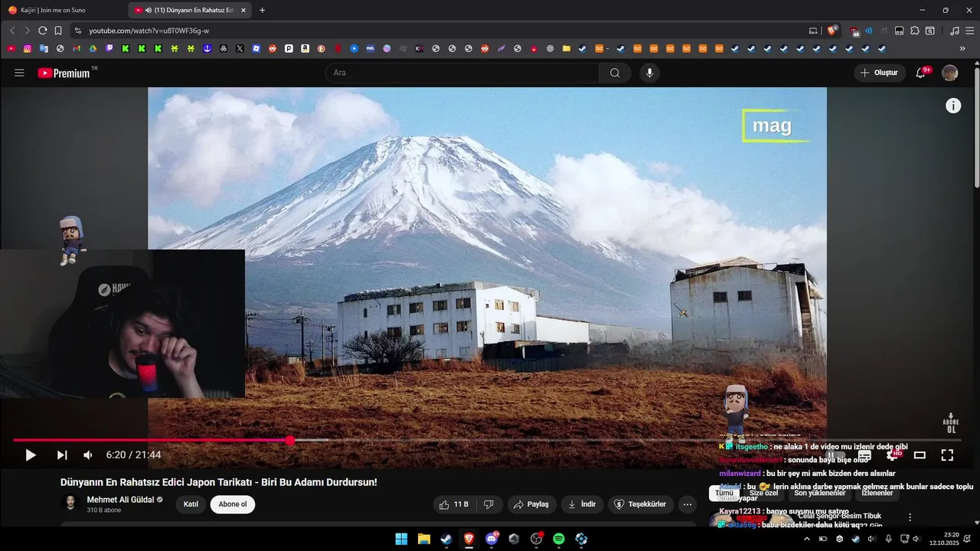This screenshot has height=551, width=980.
Task: Show hidden bookmarks chevron
Action: (962, 48)
